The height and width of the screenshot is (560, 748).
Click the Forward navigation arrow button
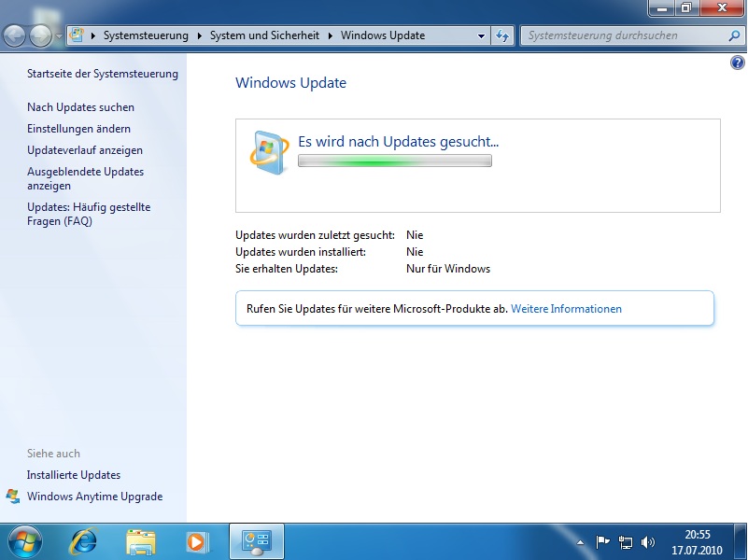point(40,36)
